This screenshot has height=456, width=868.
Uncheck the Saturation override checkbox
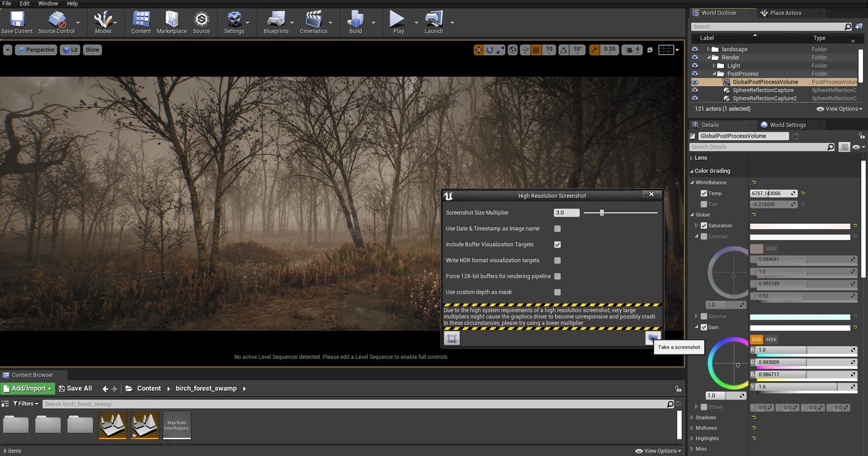point(704,225)
